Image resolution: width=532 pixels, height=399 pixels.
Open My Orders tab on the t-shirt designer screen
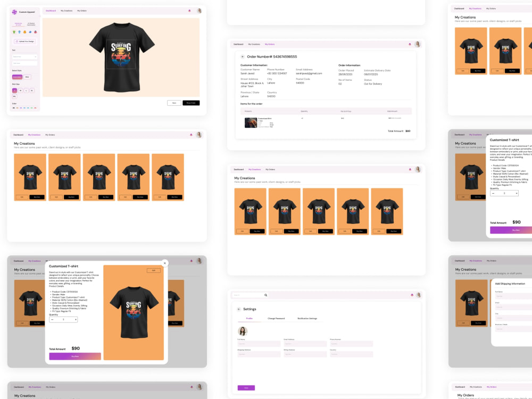coord(82,11)
